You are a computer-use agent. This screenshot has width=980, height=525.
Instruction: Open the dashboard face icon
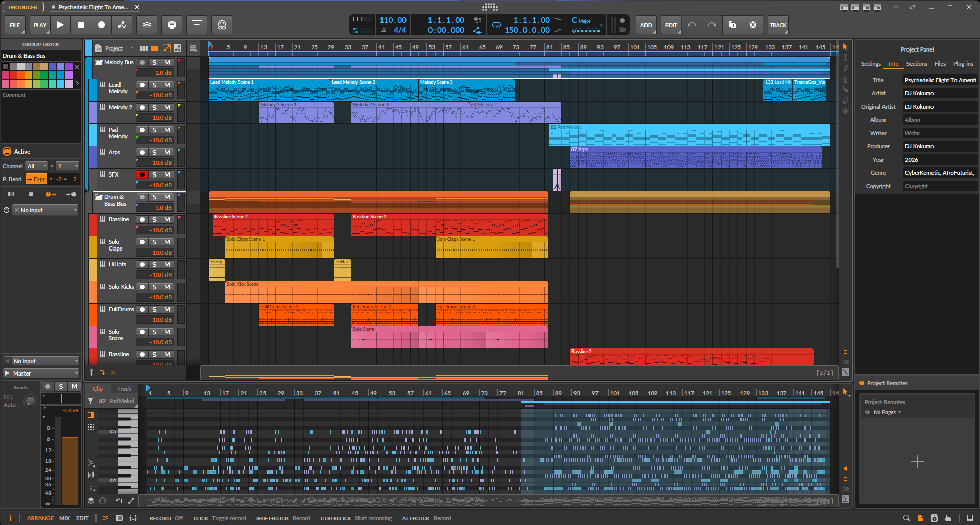pyautogui.click(x=222, y=24)
